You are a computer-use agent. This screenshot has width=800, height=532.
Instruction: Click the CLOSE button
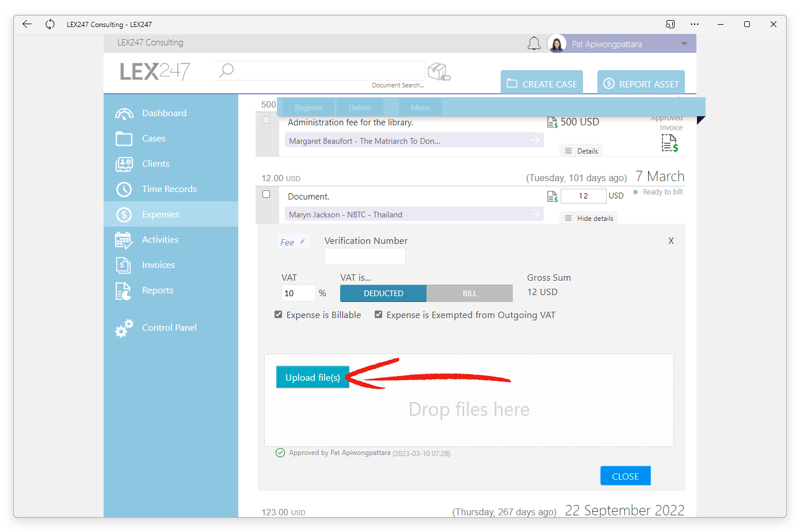click(626, 476)
